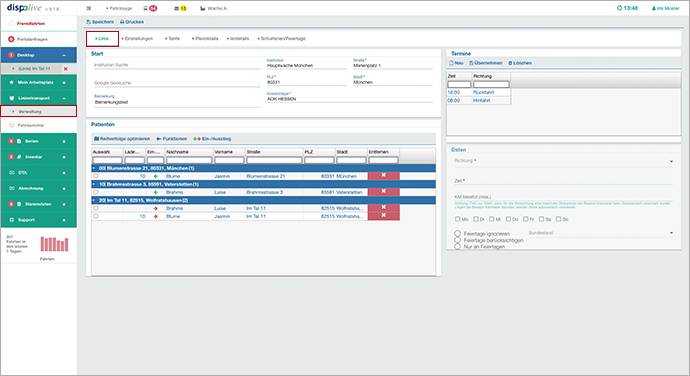Image resolution: width=690 pixels, height=376 pixels.
Task: Remove patient Brahms at Brahmsstrasse 3
Action: pyautogui.click(x=384, y=192)
